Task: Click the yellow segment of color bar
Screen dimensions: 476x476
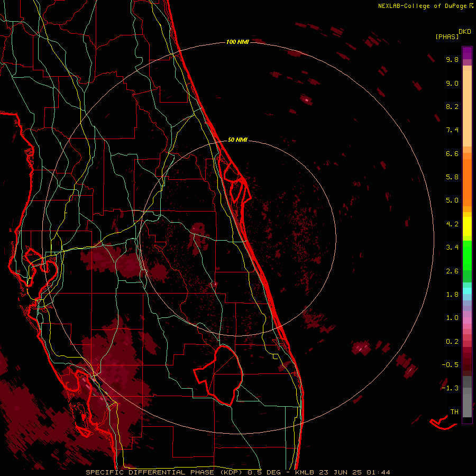Action: point(467,226)
